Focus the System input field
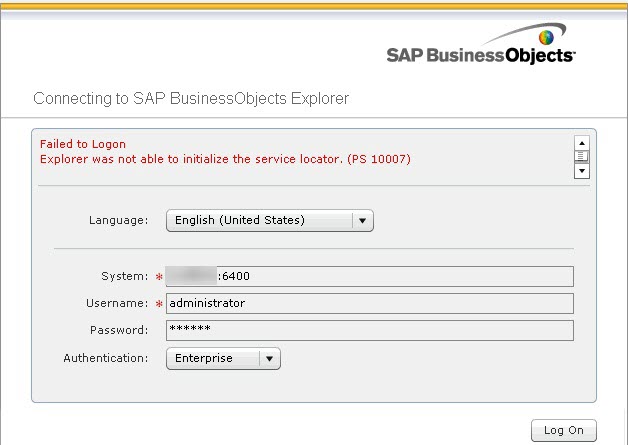This screenshot has width=628, height=445. pyautogui.click(x=370, y=276)
